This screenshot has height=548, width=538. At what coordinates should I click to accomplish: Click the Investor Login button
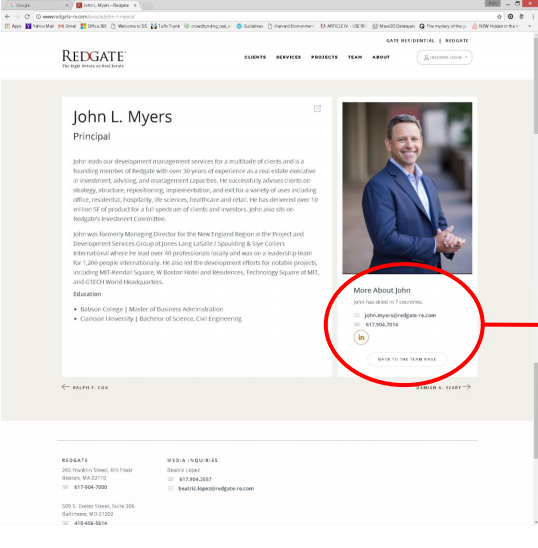[x=444, y=57]
